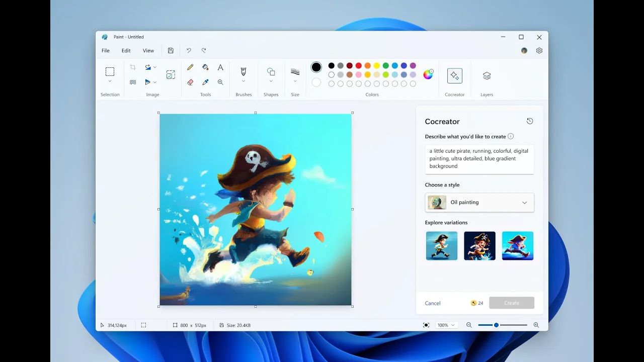The image size is (644, 362).
Task: Open the File menu
Action: coord(106,51)
